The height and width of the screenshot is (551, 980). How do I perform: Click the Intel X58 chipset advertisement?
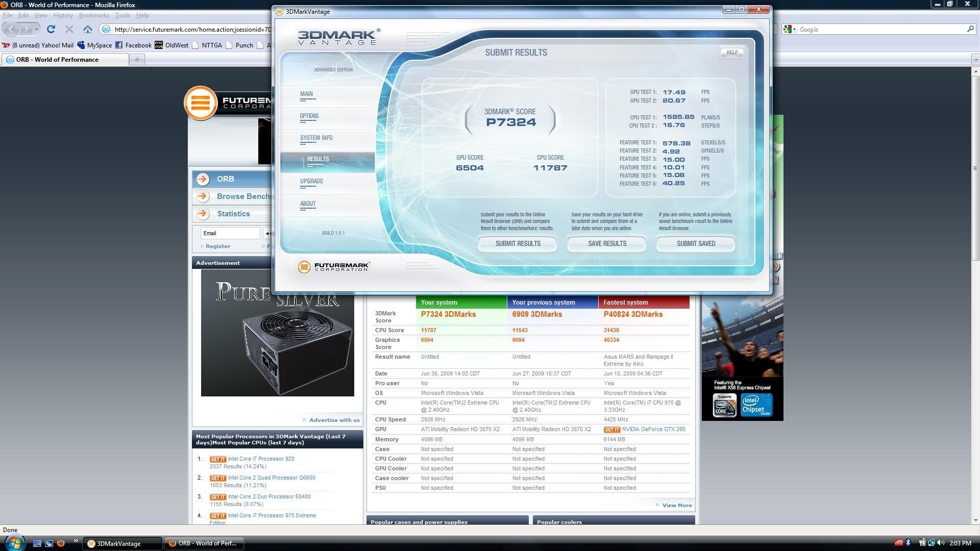point(742,359)
